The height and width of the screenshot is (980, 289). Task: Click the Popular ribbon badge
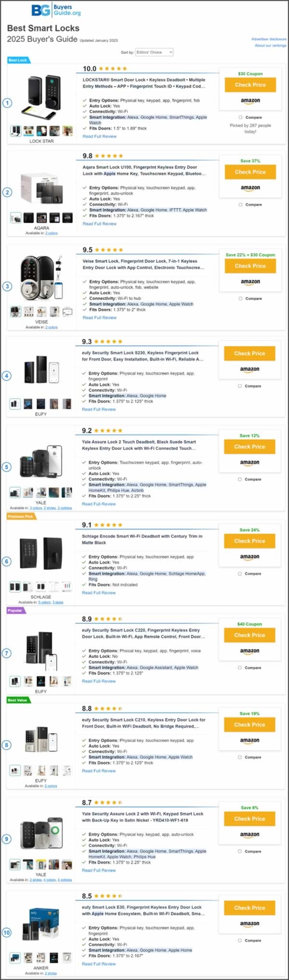tap(15, 611)
